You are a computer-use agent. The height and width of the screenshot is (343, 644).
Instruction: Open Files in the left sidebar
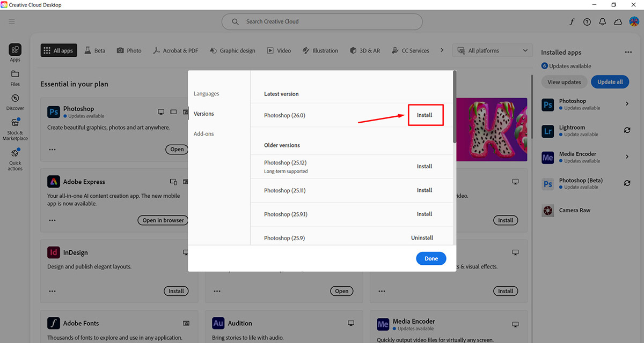tap(15, 78)
